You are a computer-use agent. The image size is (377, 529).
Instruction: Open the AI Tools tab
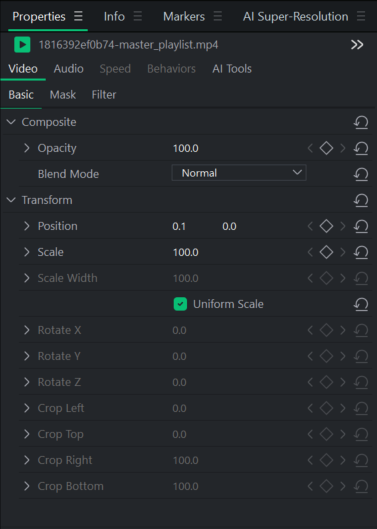click(232, 69)
